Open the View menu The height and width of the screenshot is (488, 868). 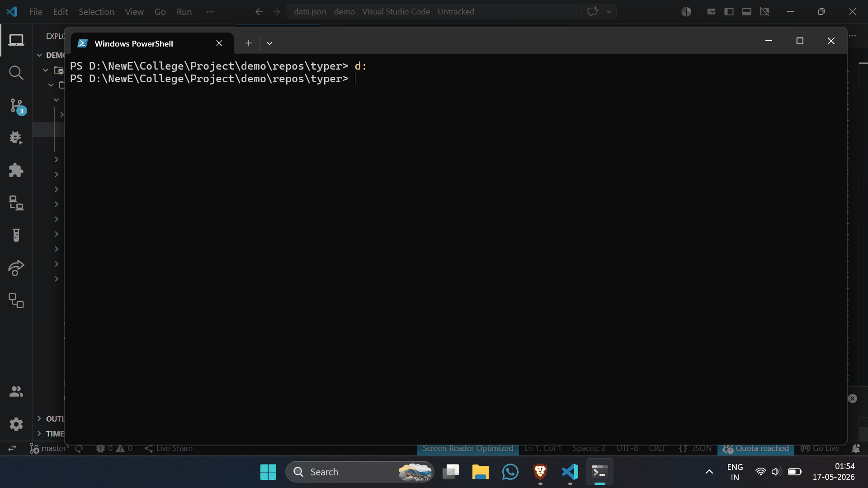tap(134, 12)
